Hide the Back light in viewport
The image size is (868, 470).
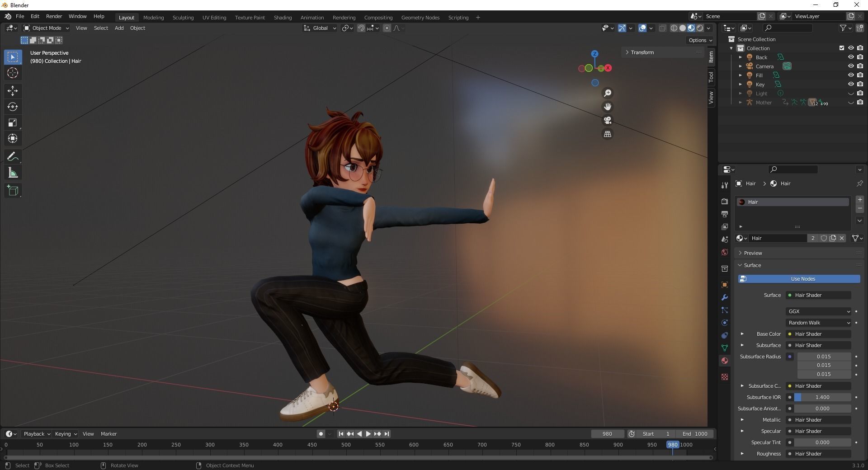pos(850,57)
